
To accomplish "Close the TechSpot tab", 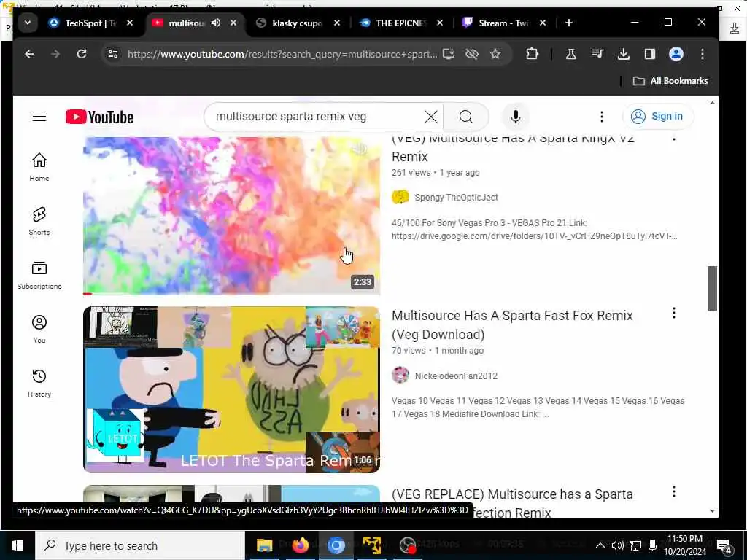I will click(130, 23).
